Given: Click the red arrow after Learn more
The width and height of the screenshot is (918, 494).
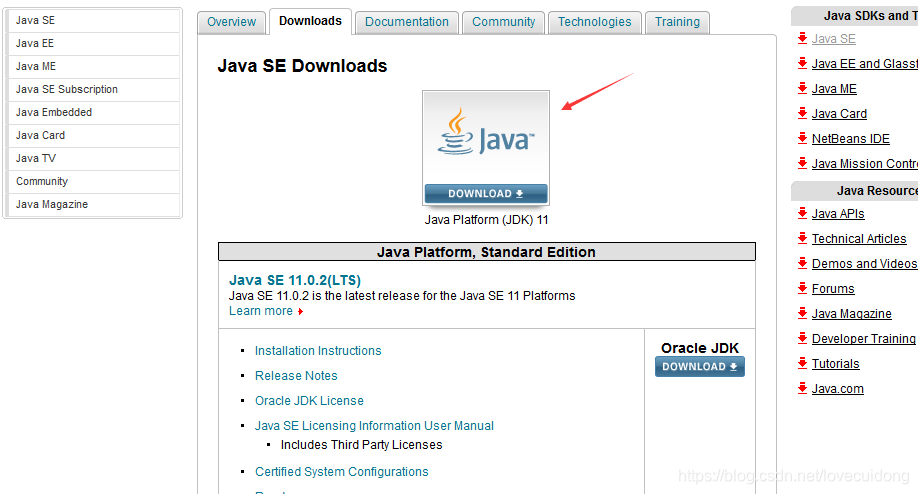Looking at the screenshot, I should 300,311.
